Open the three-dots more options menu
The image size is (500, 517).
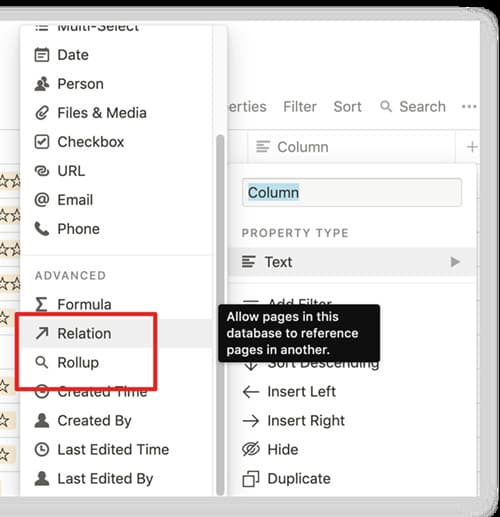[469, 107]
